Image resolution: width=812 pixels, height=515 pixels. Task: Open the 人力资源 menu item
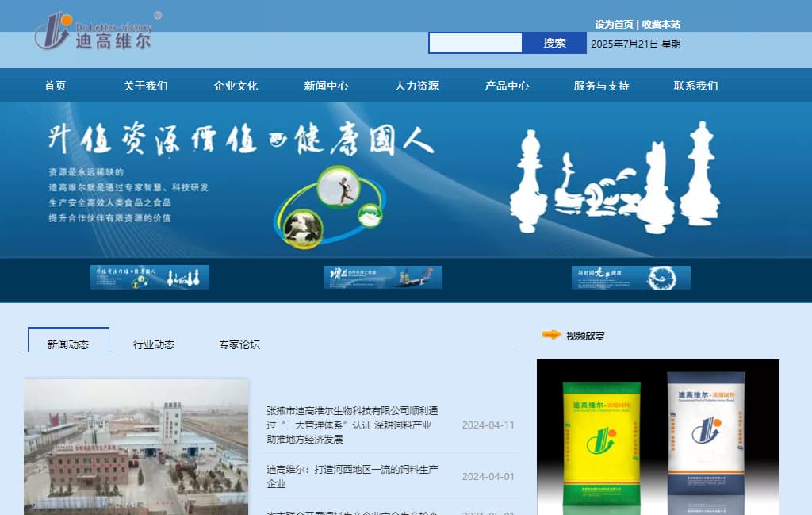click(x=416, y=86)
